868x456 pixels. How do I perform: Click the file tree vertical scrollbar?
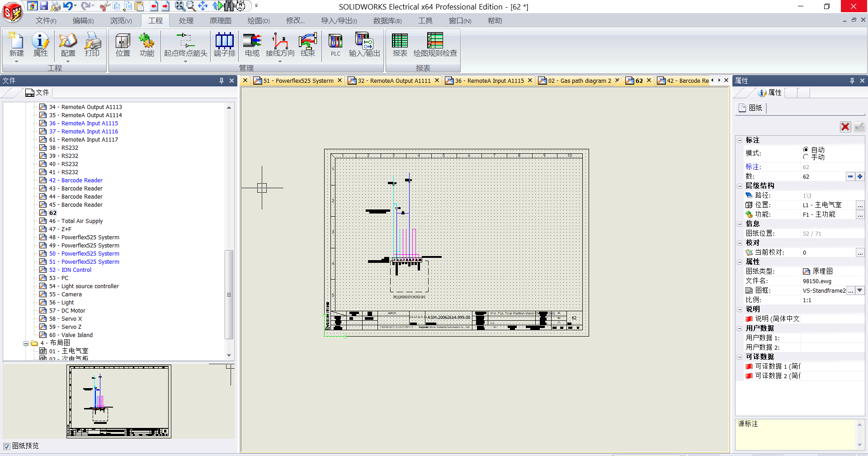(x=229, y=294)
